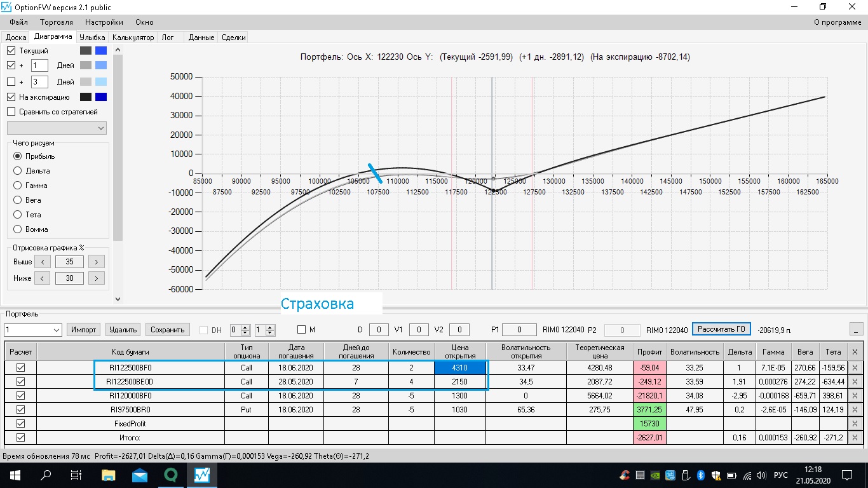Remove the RI97500BR0 row with its X button

click(855, 410)
